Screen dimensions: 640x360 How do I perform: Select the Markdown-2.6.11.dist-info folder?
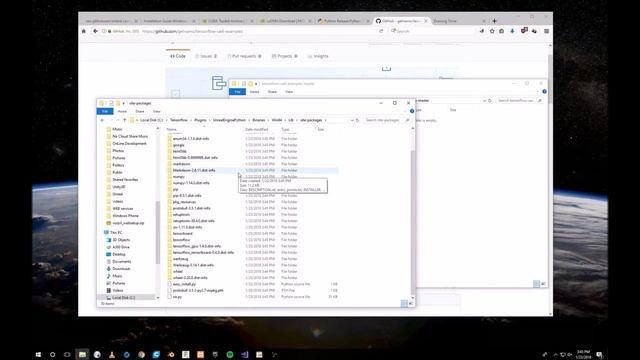pyautogui.click(x=194, y=170)
